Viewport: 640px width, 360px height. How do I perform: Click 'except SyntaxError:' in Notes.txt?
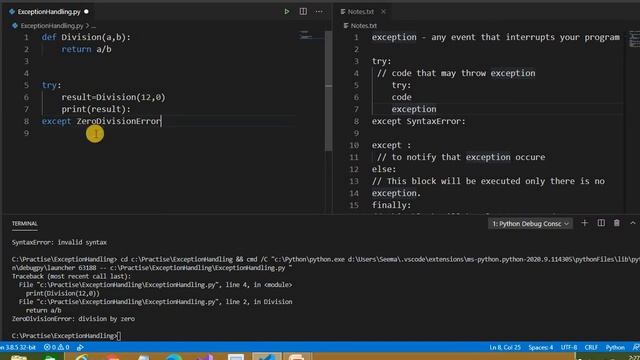click(418, 121)
